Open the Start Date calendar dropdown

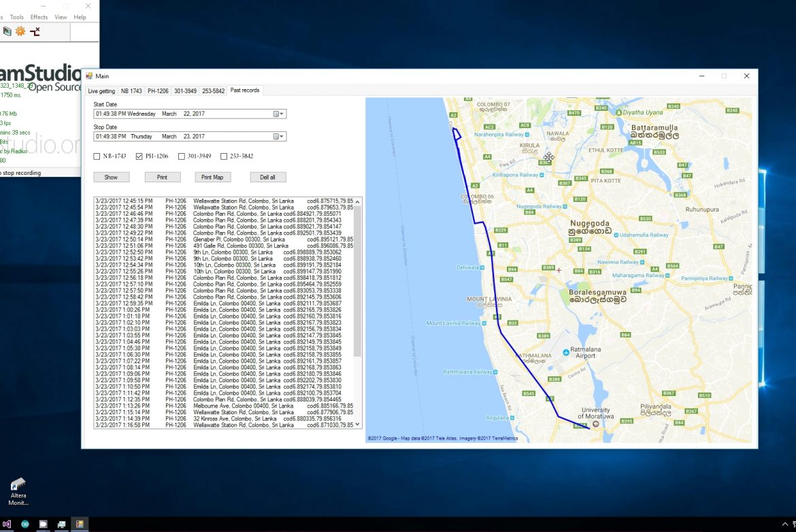279,114
